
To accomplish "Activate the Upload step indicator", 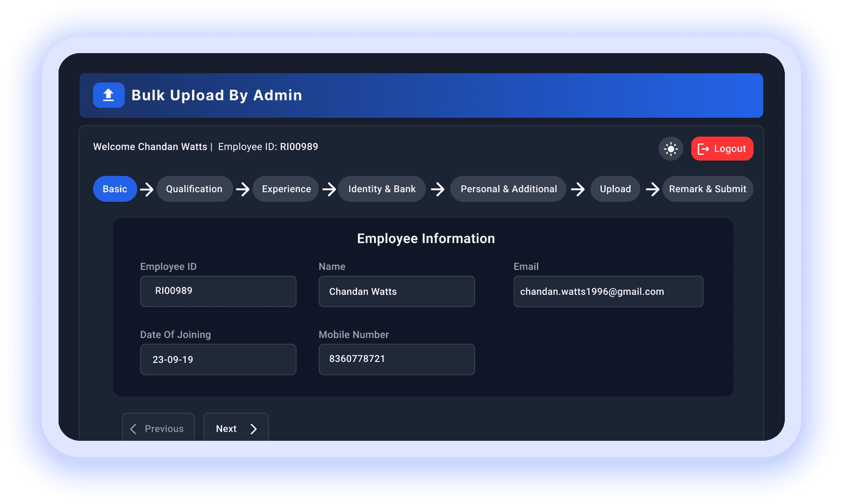I will (x=615, y=189).
